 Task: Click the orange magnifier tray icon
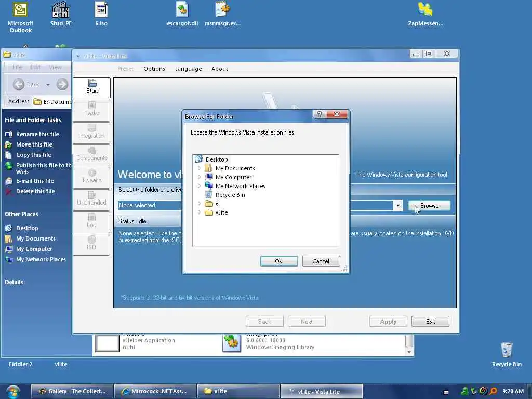(494, 391)
